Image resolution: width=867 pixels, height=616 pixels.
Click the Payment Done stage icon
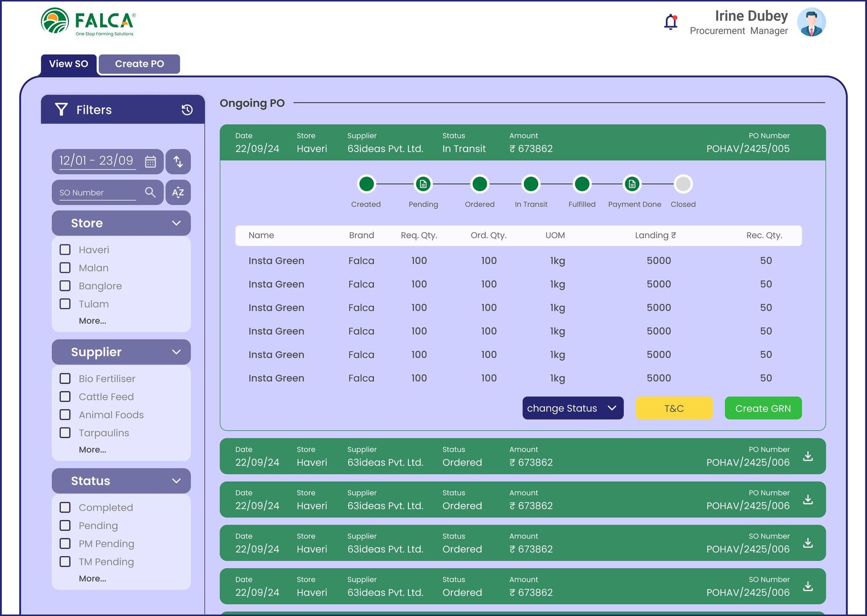click(632, 184)
